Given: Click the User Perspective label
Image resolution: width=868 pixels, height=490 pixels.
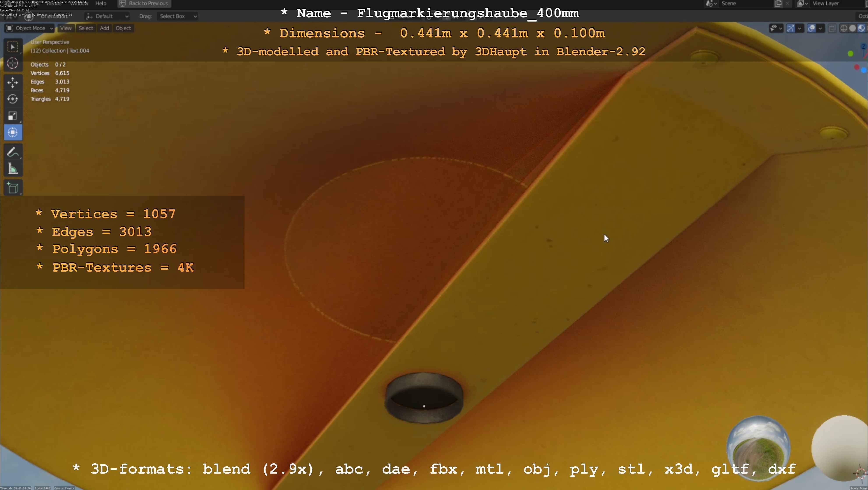Looking at the screenshot, I should tap(50, 42).
